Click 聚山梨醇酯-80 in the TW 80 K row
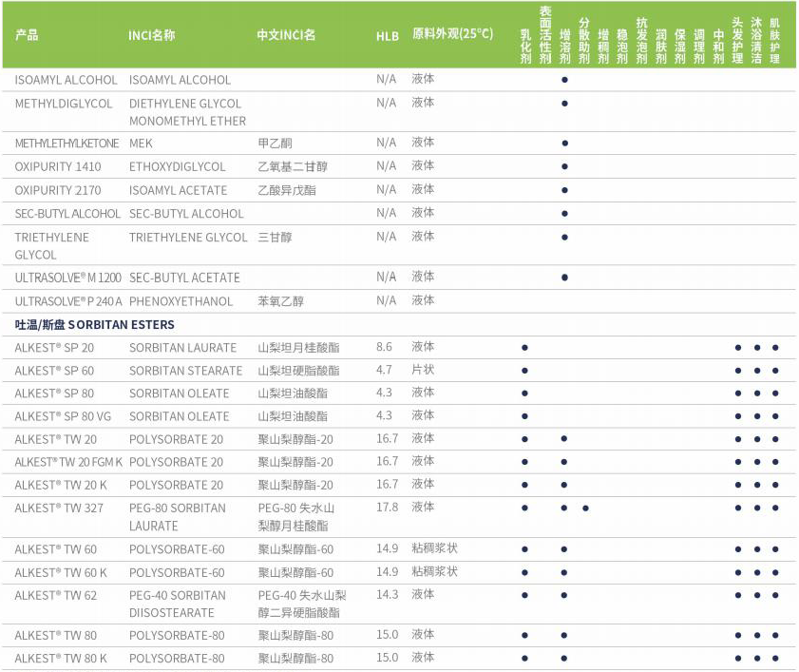This screenshot has height=672, width=799. point(295,659)
